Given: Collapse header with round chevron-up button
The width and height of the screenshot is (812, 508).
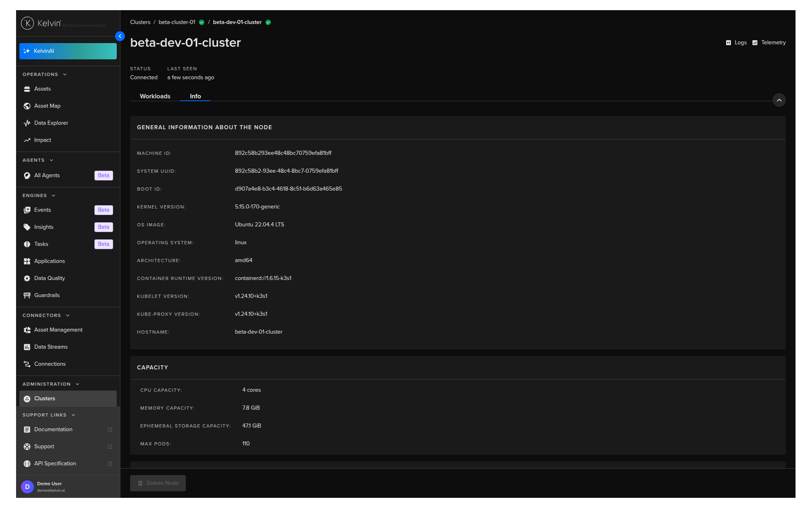Looking at the screenshot, I should [779, 100].
